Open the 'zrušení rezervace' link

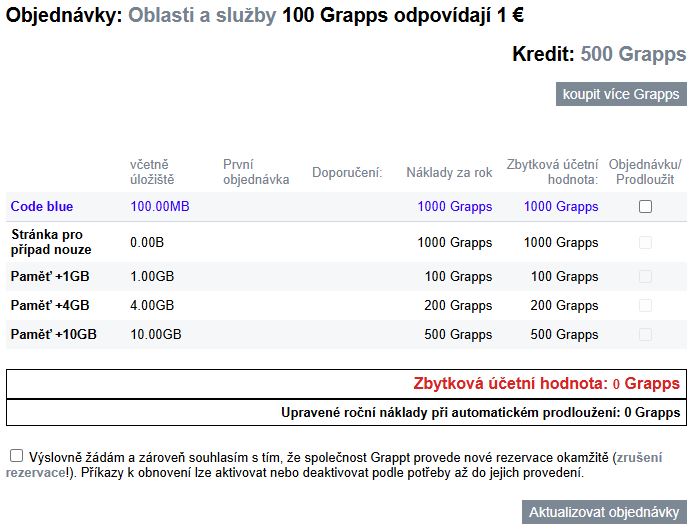coord(333,465)
